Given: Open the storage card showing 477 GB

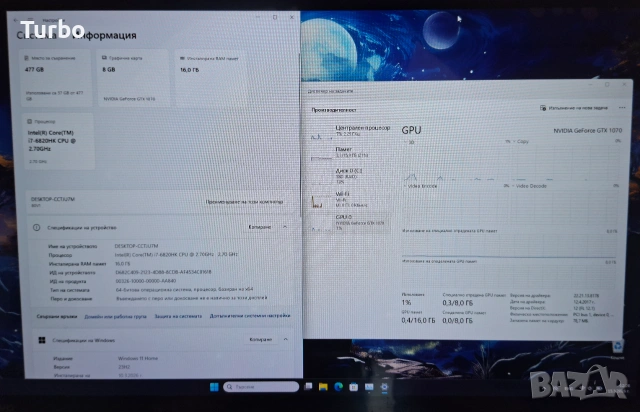Looking at the screenshot, I should [x=55, y=78].
